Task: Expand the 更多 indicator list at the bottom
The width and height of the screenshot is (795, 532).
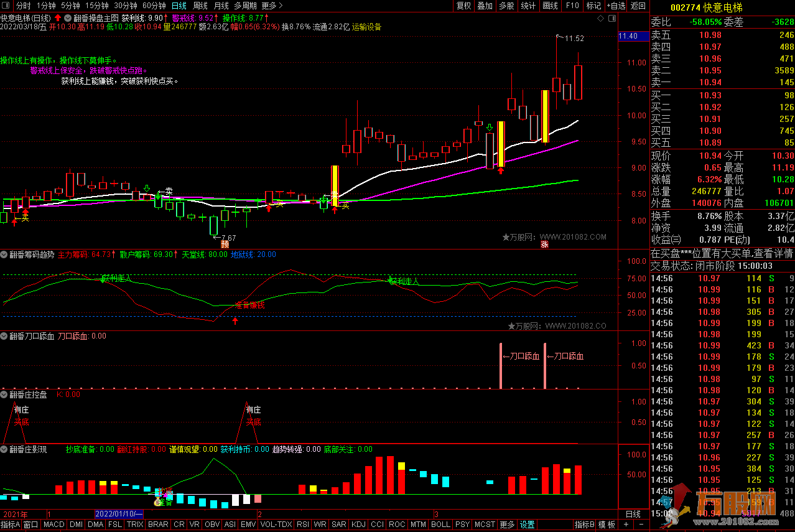Action: coord(507,525)
